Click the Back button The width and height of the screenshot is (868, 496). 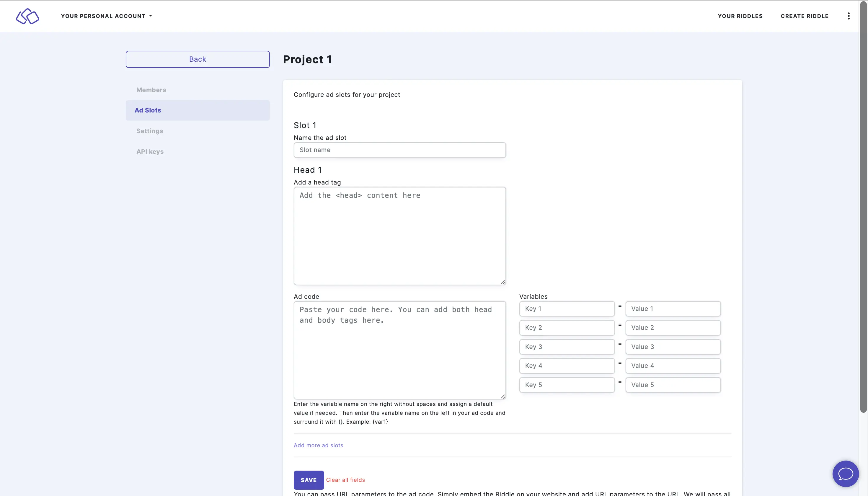click(x=198, y=59)
